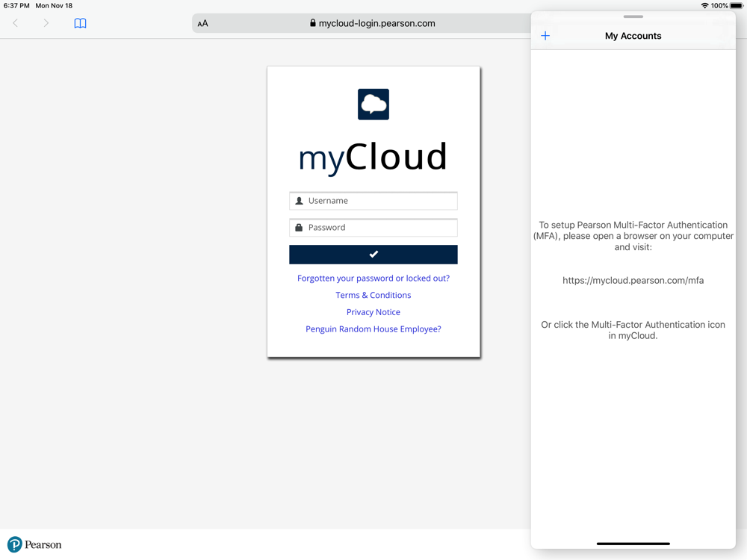Tap the mycloud.pearson.com/mfa URL text
The image size is (747, 560).
click(633, 281)
